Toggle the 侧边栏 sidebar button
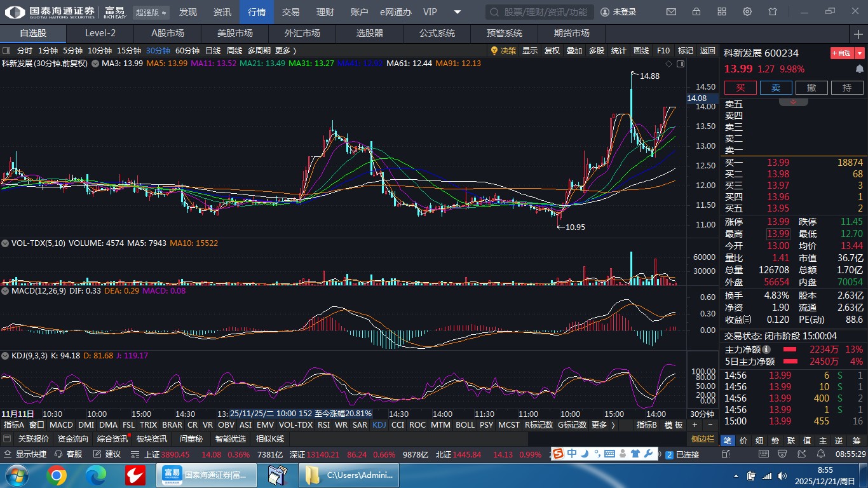The image size is (868, 488). coord(703,439)
